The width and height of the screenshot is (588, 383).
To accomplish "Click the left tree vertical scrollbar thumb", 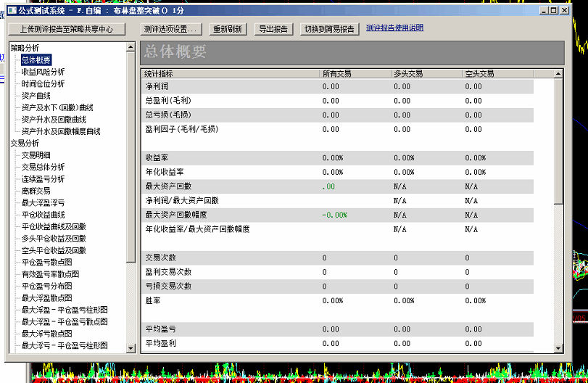I will click(x=131, y=156).
